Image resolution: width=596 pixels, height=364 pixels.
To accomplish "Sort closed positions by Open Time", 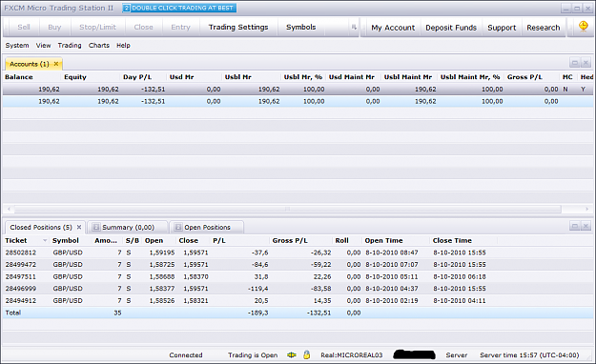I will (x=383, y=240).
